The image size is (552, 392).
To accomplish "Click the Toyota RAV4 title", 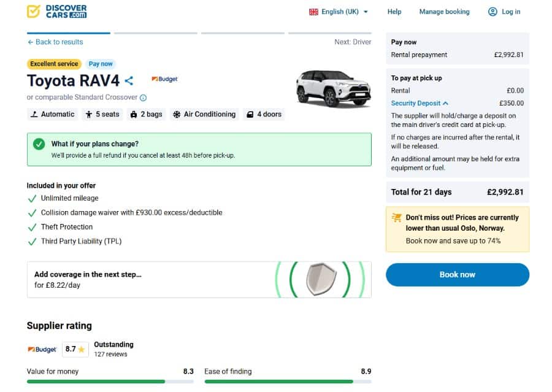I will (x=73, y=80).
